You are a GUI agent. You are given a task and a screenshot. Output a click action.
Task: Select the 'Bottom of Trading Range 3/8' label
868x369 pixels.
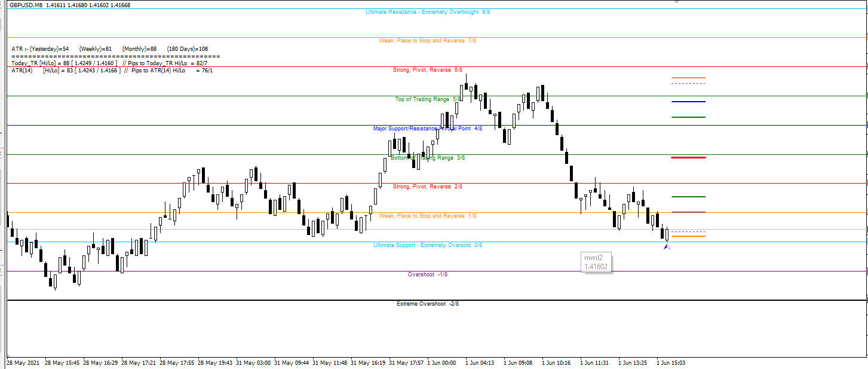[x=428, y=158]
